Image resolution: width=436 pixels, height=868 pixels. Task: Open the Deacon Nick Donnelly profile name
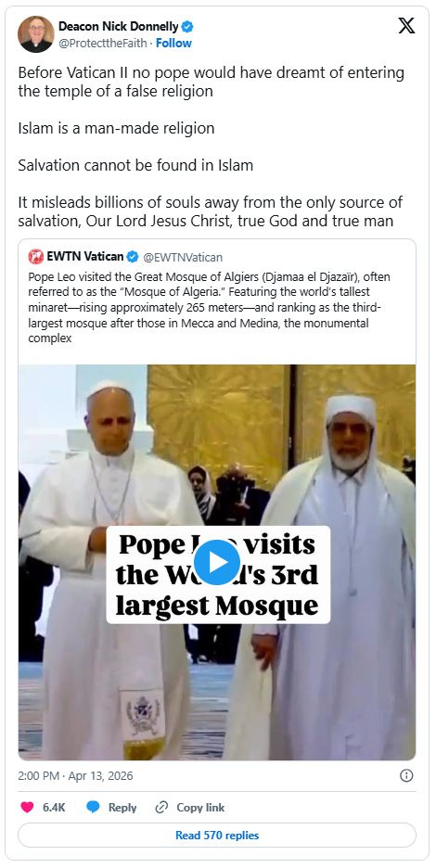click(119, 26)
